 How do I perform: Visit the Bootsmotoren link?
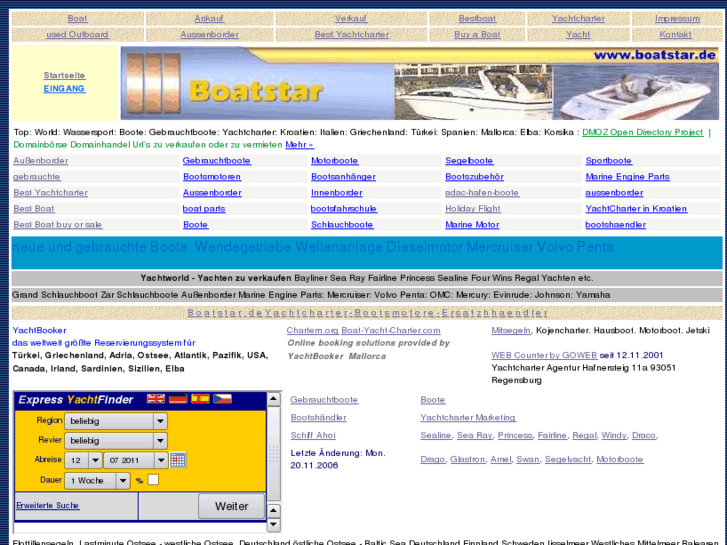(212, 177)
